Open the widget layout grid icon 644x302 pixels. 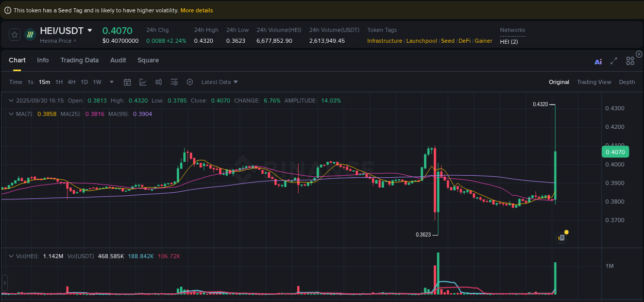point(630,61)
